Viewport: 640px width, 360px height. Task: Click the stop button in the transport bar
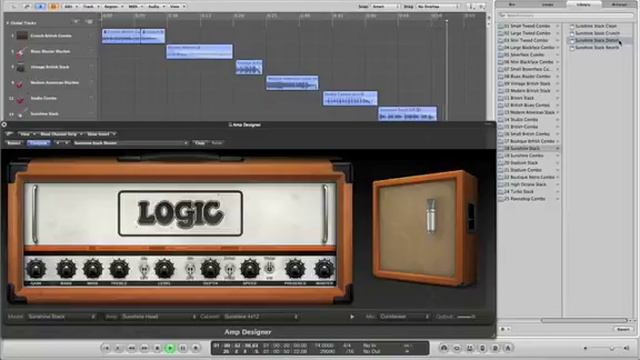click(157, 348)
